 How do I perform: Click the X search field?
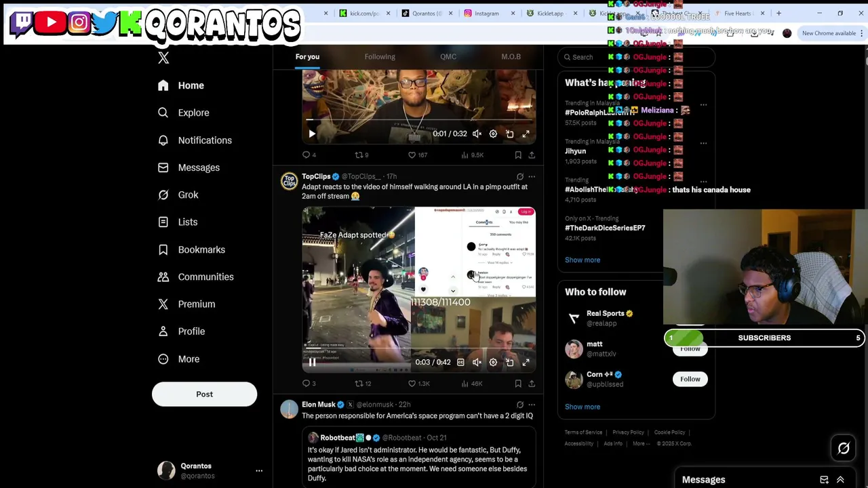tap(636, 57)
